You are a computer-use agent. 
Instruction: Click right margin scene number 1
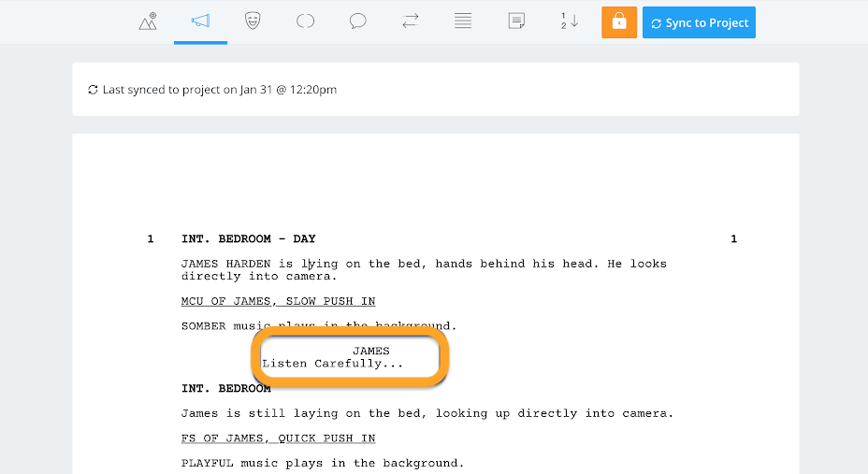[733, 239]
